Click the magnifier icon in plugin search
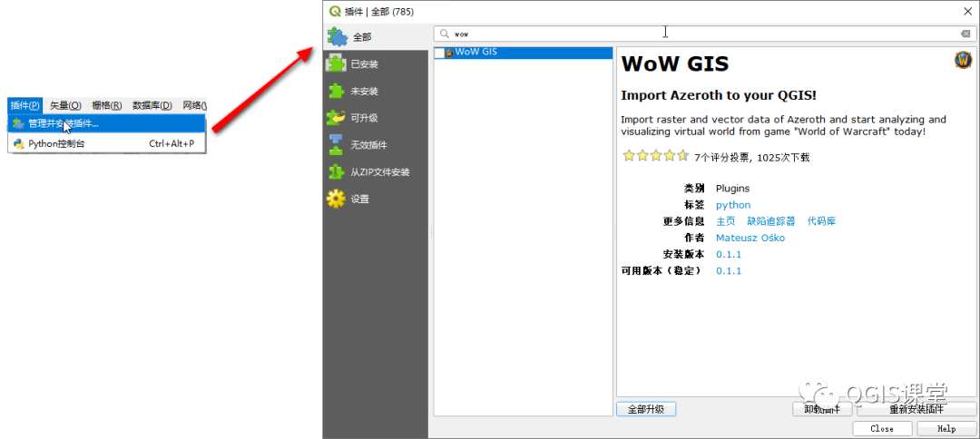Screen dimensions: 980x439 click(x=445, y=34)
